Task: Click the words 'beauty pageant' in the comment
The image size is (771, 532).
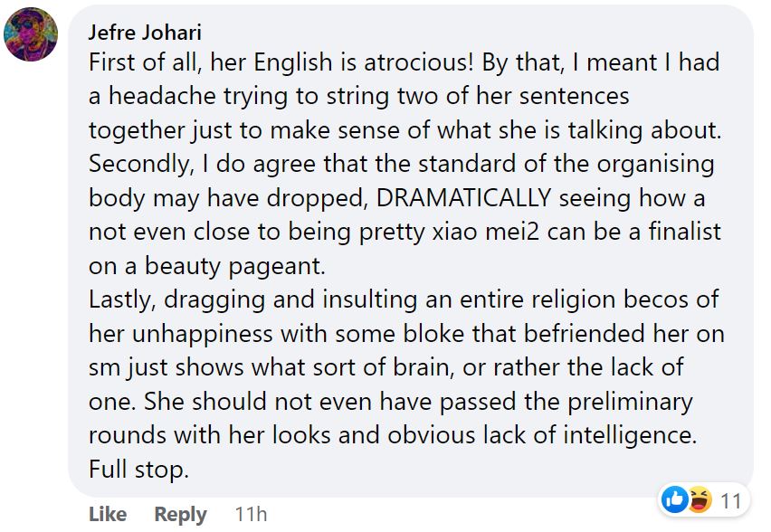Action: 234,267
